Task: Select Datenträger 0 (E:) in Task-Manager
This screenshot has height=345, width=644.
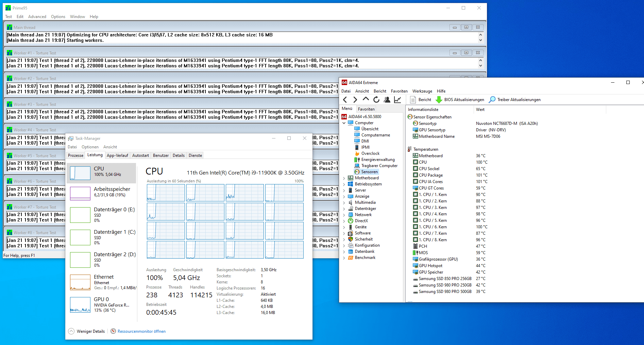Action: coord(101,215)
